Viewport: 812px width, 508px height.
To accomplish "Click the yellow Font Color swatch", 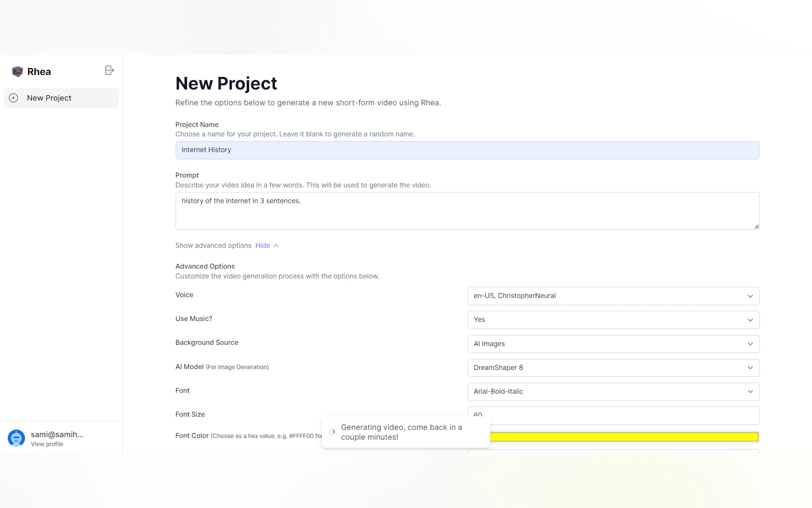I will click(624, 437).
